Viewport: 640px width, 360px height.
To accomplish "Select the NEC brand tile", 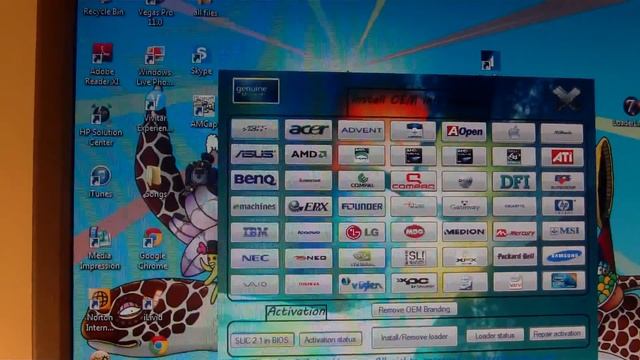I will click(254, 258).
